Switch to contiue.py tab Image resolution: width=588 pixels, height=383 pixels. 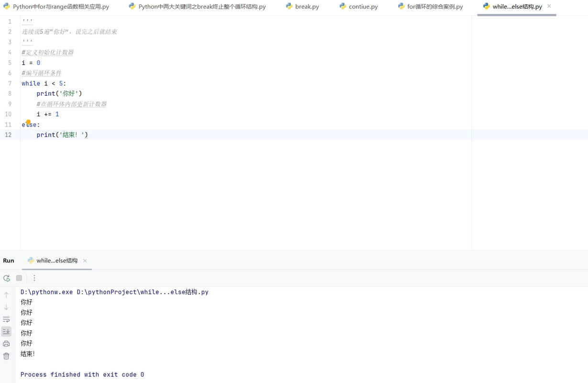pos(359,7)
